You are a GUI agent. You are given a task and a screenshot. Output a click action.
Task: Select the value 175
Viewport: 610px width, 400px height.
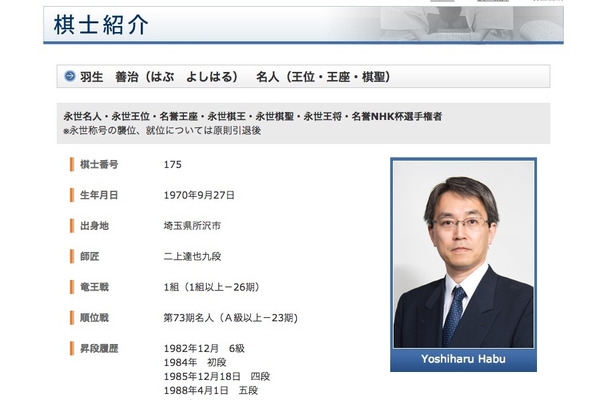tap(173, 165)
